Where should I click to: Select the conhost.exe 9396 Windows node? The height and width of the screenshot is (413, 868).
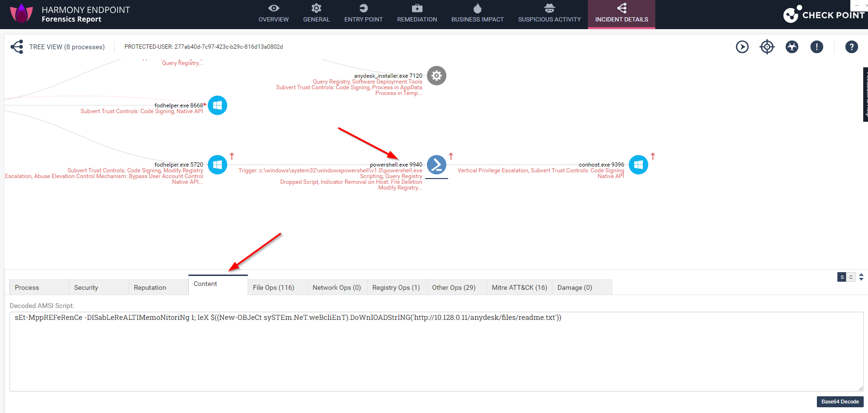pos(639,165)
